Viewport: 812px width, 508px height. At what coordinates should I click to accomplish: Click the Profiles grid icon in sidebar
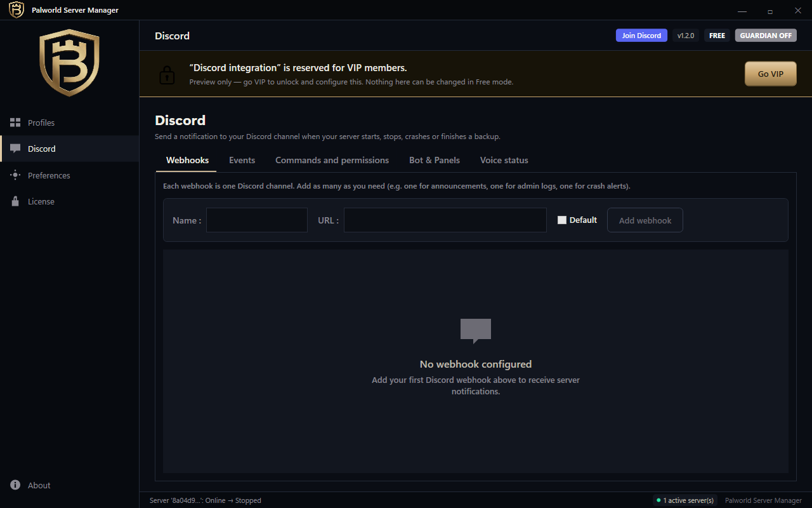point(15,123)
